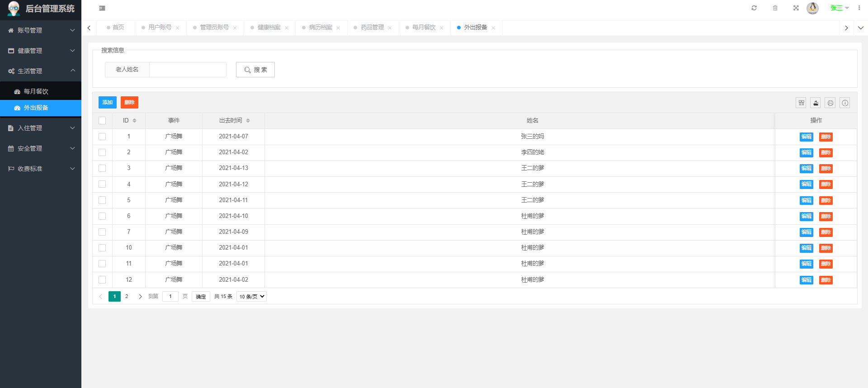The height and width of the screenshot is (388, 868).
Task: Click 编辑 for row ID 12
Action: click(807, 280)
